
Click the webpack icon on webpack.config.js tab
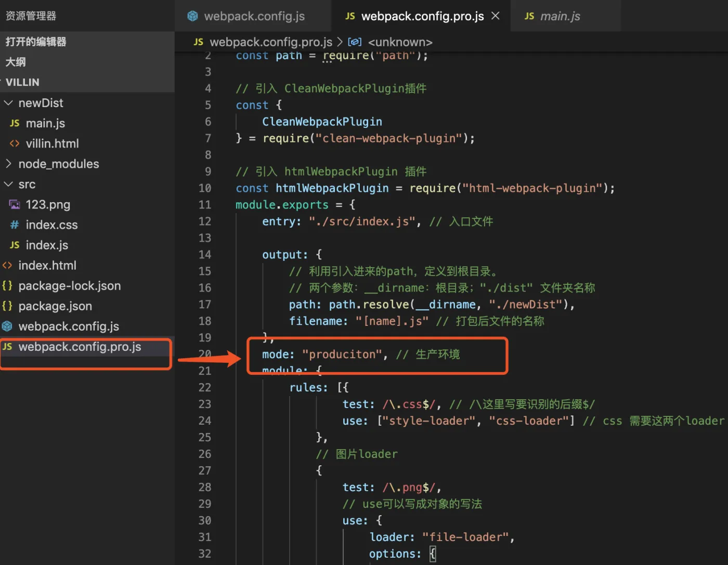(193, 16)
